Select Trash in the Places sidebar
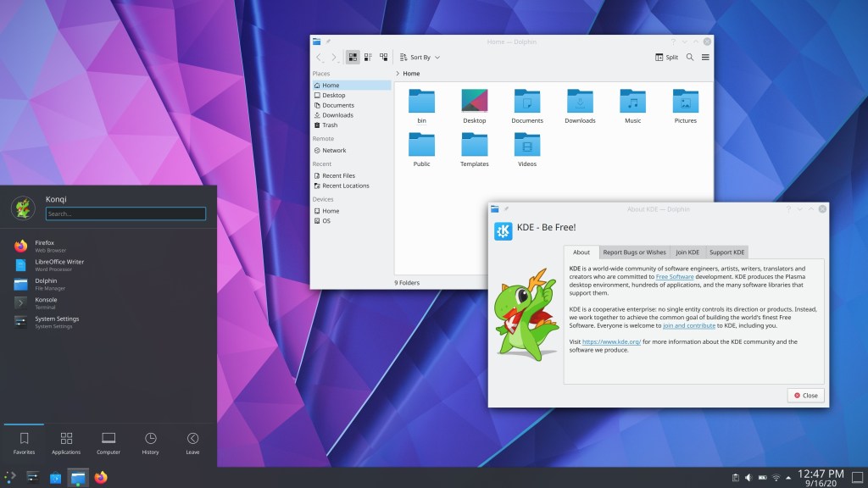The height and width of the screenshot is (488, 868). pyautogui.click(x=329, y=125)
